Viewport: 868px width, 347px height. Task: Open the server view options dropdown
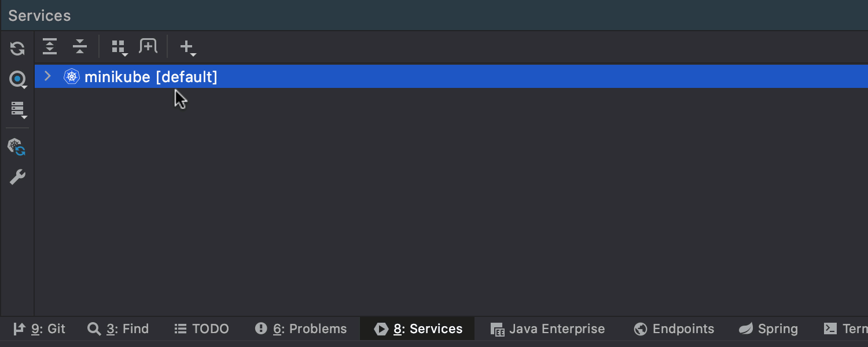18,109
